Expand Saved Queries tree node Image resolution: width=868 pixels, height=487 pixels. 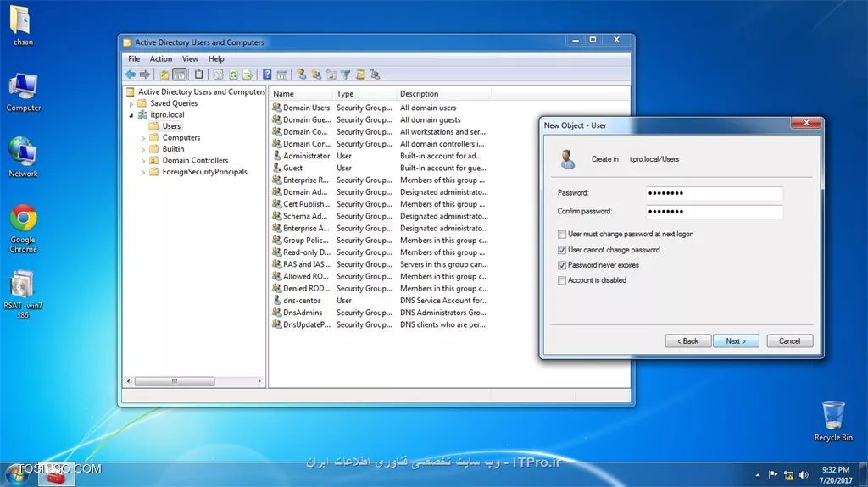click(x=131, y=103)
